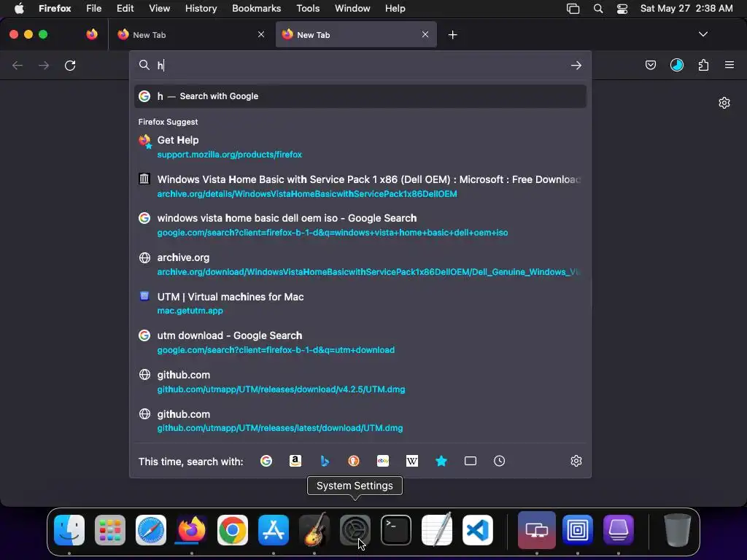The width and height of the screenshot is (747, 560).
Task: Search this time with Wikipedia
Action: [412, 461]
